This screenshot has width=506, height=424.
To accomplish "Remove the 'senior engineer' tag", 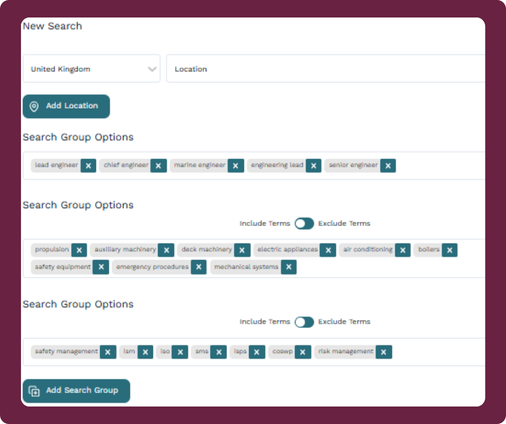I will pos(388,166).
